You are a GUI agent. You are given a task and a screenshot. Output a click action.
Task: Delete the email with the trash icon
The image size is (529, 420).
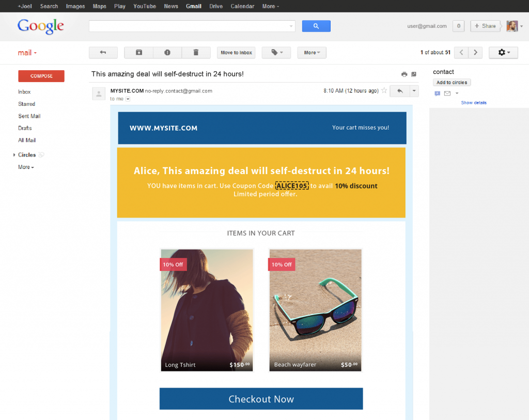point(195,52)
